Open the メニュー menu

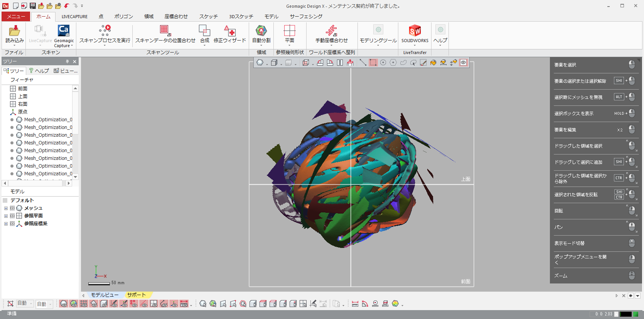pyautogui.click(x=16, y=17)
